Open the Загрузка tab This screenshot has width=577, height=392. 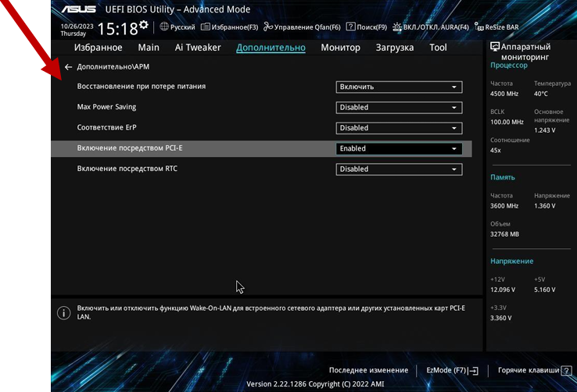tap(395, 48)
